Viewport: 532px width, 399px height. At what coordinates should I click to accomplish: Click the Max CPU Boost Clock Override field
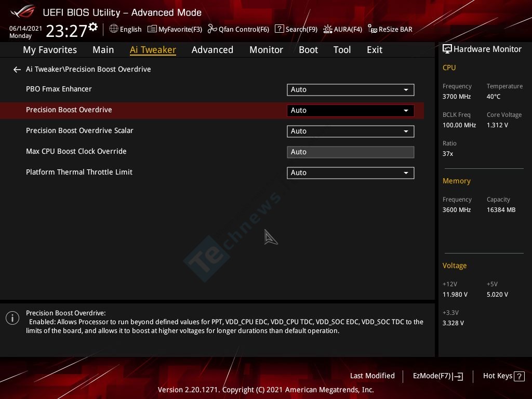(351, 152)
